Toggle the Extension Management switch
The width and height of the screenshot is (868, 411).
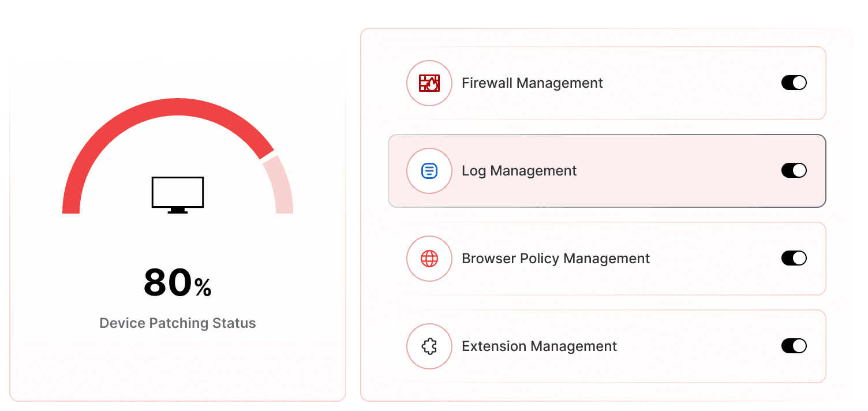(794, 346)
